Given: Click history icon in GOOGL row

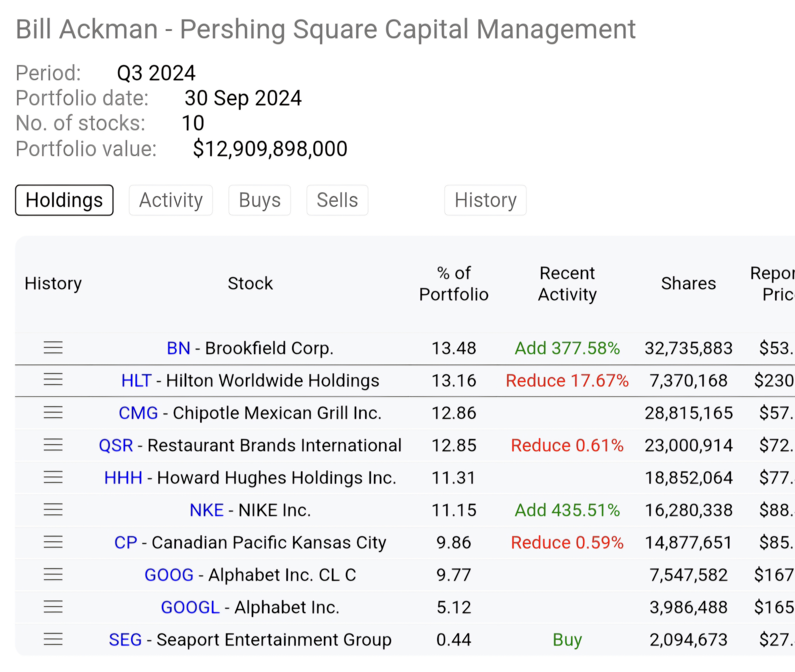Looking at the screenshot, I should pos(53,606).
